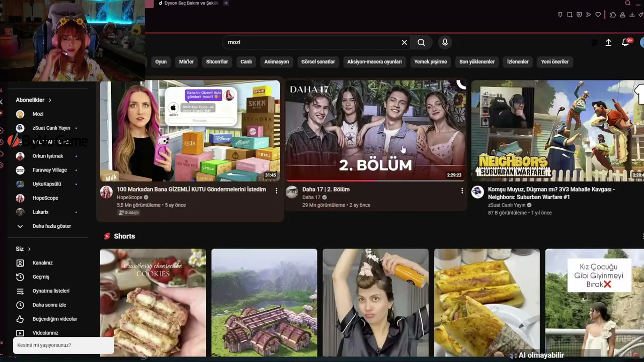The height and width of the screenshot is (362, 644).
Task: Open more options for 'Daha 17 | 2. Bölüm'
Action: [462, 191]
